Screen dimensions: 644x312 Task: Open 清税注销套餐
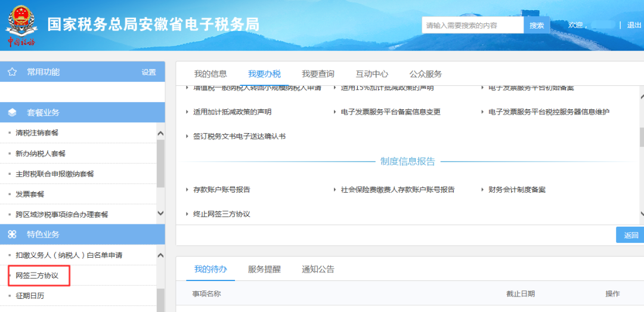(x=38, y=133)
